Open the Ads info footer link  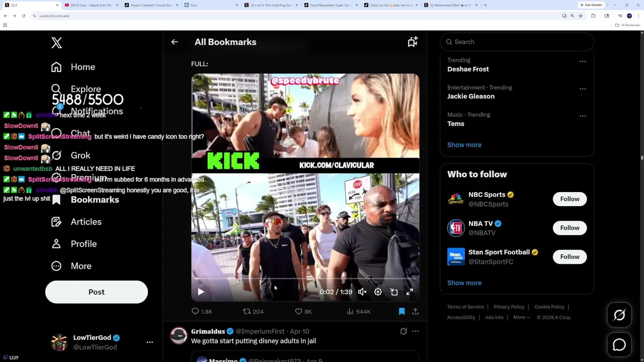point(494,317)
